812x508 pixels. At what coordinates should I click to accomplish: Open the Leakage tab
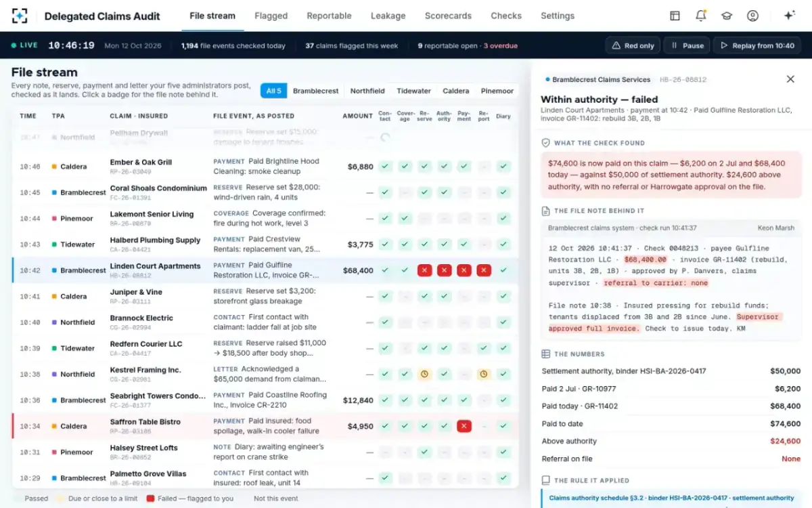[388, 16]
